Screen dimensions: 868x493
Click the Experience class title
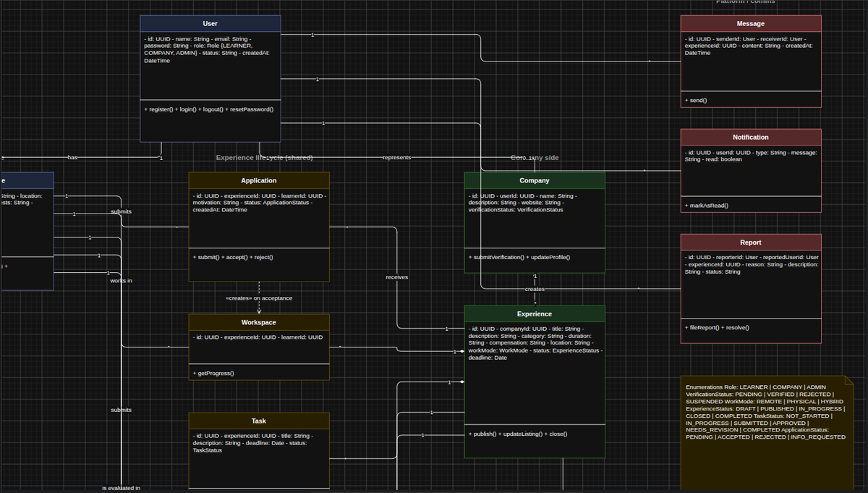(535, 314)
